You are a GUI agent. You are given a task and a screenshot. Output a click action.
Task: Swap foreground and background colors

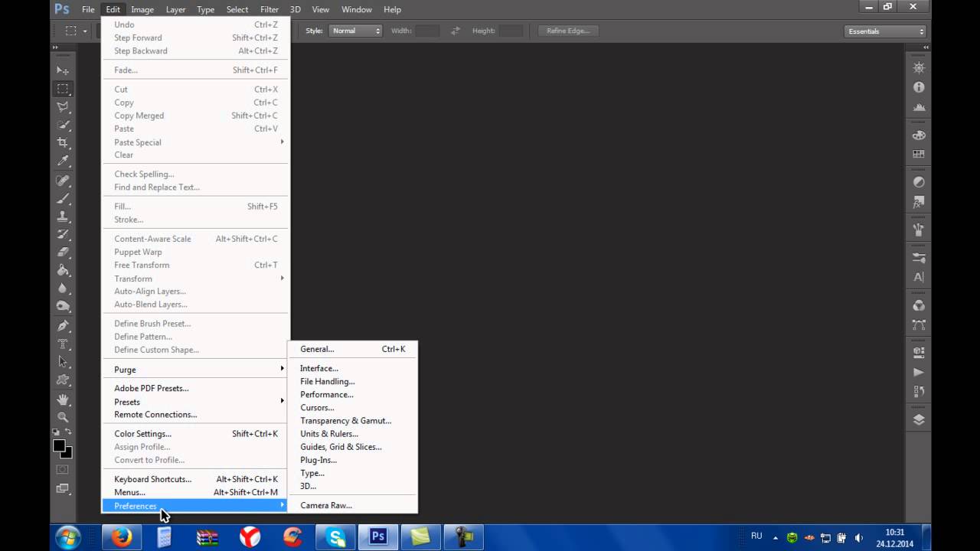69,432
